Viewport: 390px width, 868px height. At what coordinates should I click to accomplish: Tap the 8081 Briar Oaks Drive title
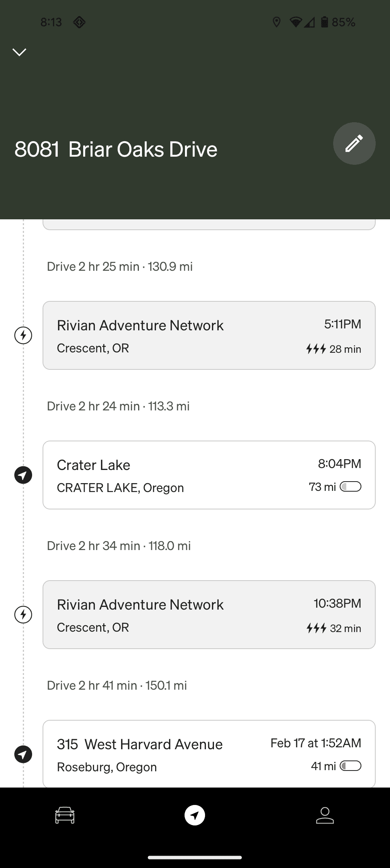click(116, 149)
